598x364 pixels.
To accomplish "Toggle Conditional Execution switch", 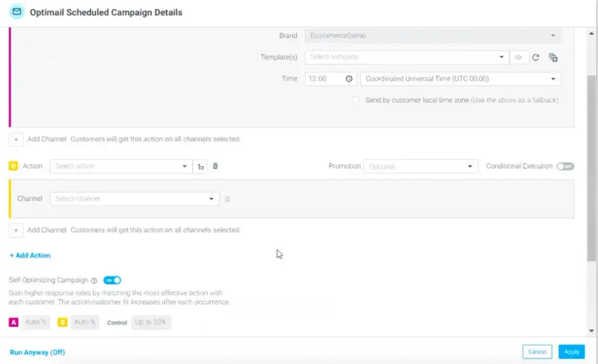I will pos(565,166).
